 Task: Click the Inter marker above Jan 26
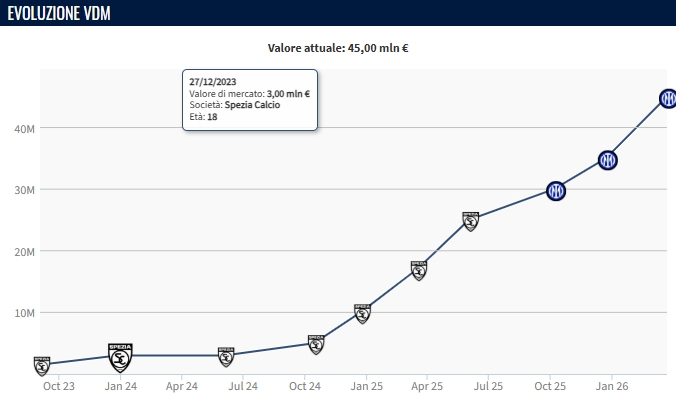click(607, 160)
